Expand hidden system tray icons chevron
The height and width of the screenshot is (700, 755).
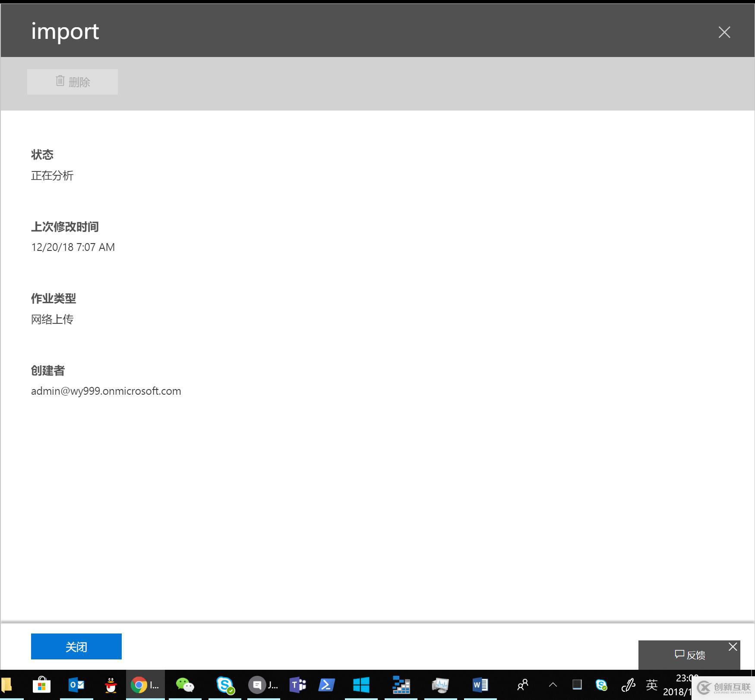coord(553,685)
